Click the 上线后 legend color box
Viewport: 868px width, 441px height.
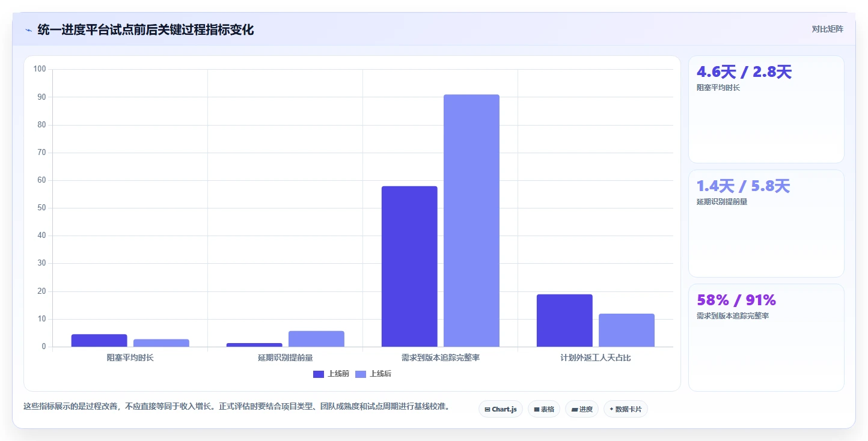[x=361, y=374]
